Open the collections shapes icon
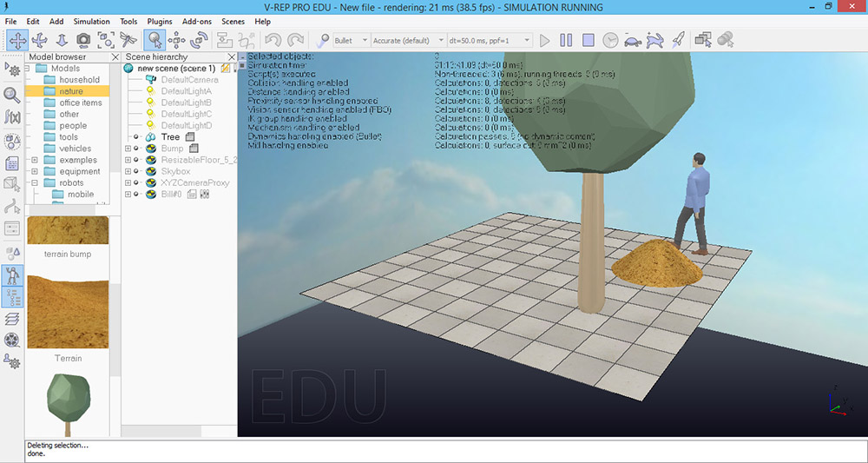Viewport: 868px width, 463px height. (x=12, y=141)
